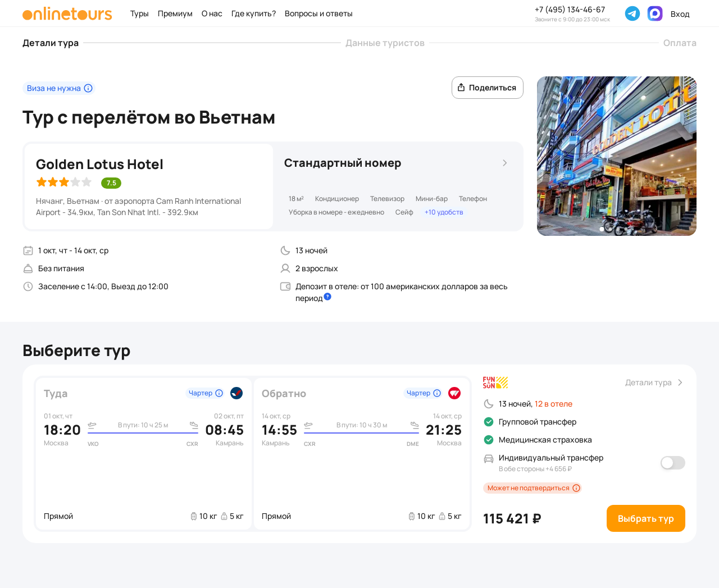
Task: Click the 'Поделиться' share button
Action: (x=488, y=88)
